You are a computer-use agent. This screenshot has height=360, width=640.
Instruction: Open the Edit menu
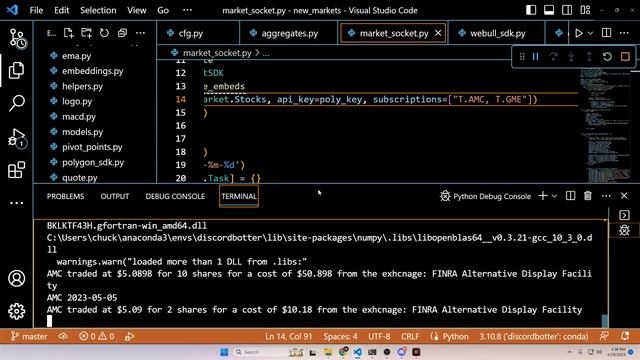pyautogui.click(x=62, y=10)
